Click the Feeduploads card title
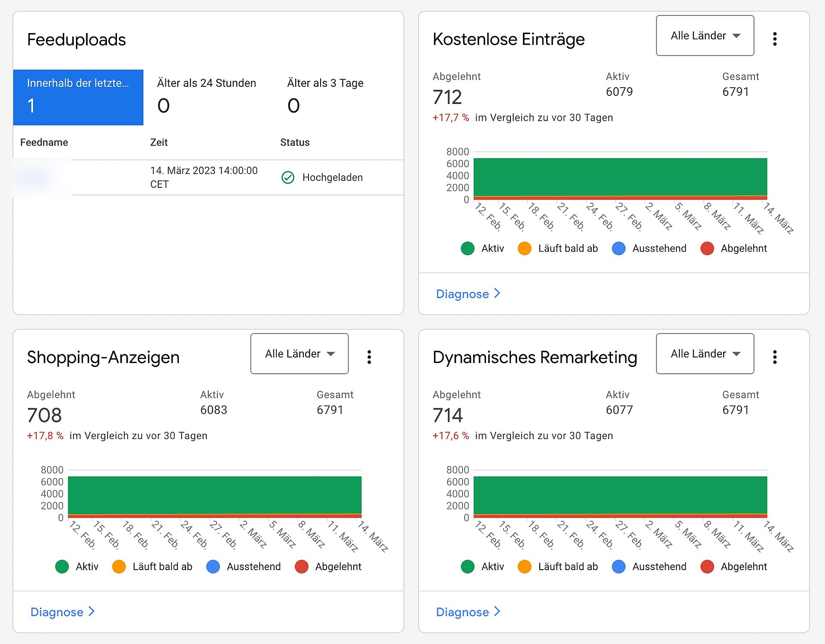This screenshot has width=825, height=644. [x=76, y=40]
